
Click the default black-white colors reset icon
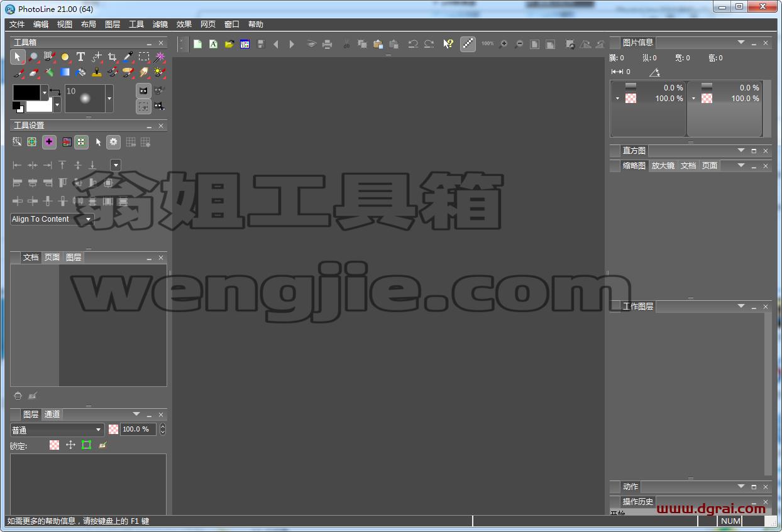point(18,107)
